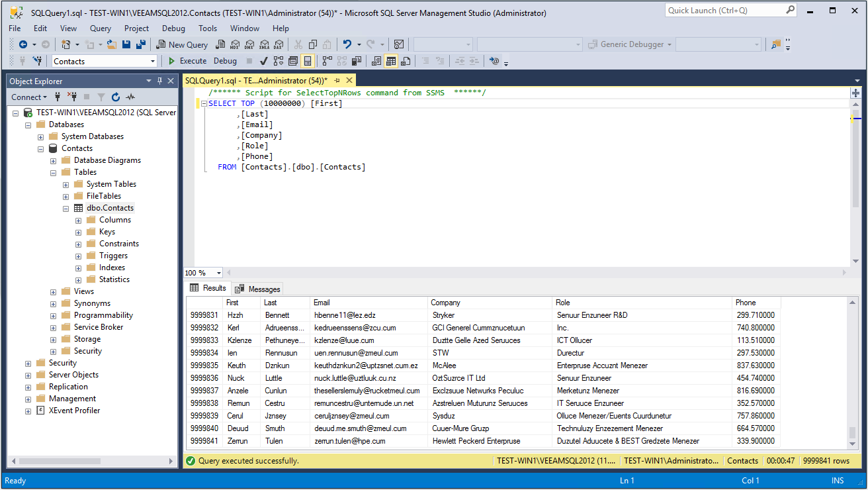Click the Parse checkmark icon
The height and width of the screenshot is (490, 868).
(263, 61)
